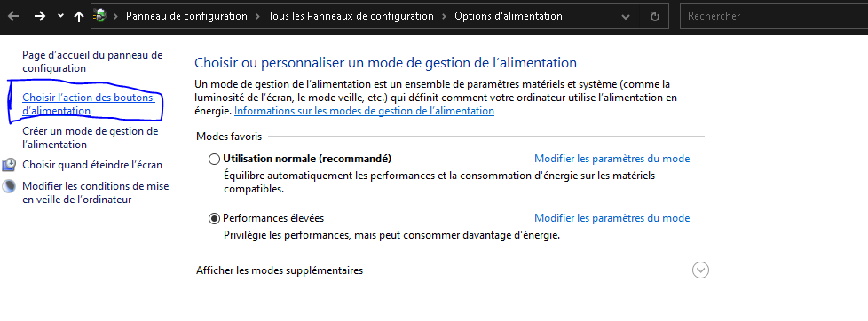The image size is (868, 321).
Task: Open Informations sur les modes de gestion link
Action: coord(364,111)
